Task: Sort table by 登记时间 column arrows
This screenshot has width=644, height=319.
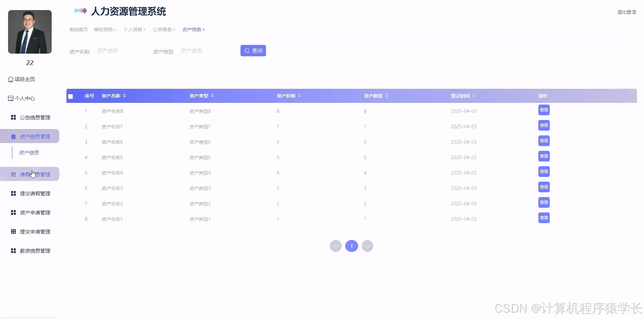Action: (474, 95)
